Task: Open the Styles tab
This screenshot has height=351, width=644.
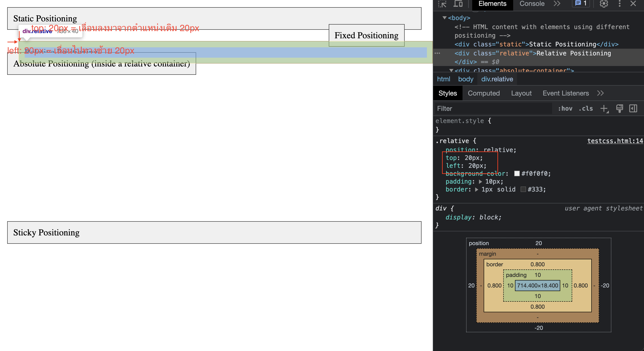Action: 447,93
